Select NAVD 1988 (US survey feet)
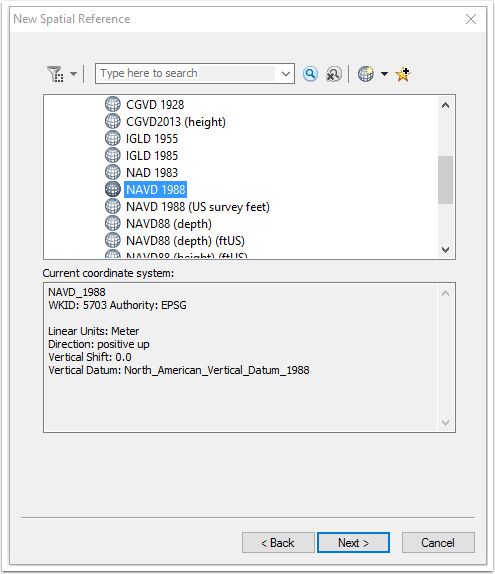 198,207
